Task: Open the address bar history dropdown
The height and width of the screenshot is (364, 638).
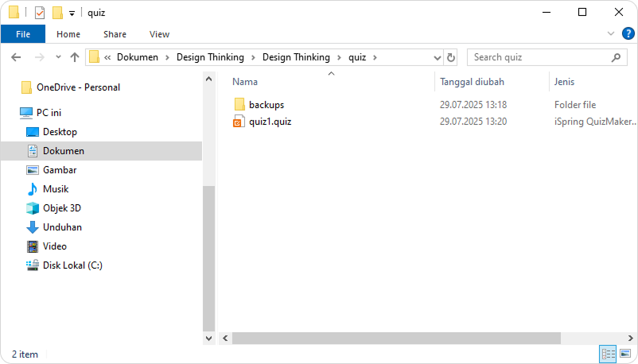Action: (437, 57)
